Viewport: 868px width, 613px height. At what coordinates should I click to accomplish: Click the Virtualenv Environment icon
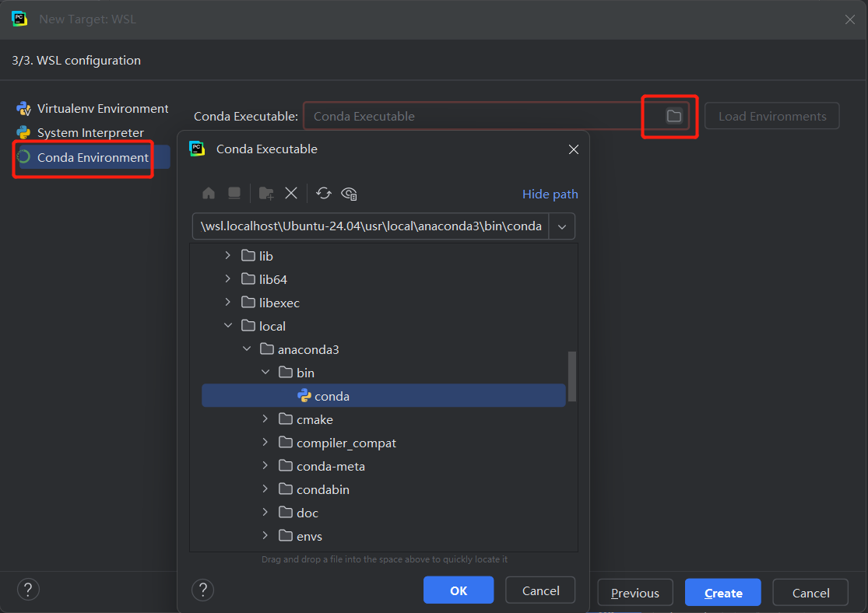[24, 108]
